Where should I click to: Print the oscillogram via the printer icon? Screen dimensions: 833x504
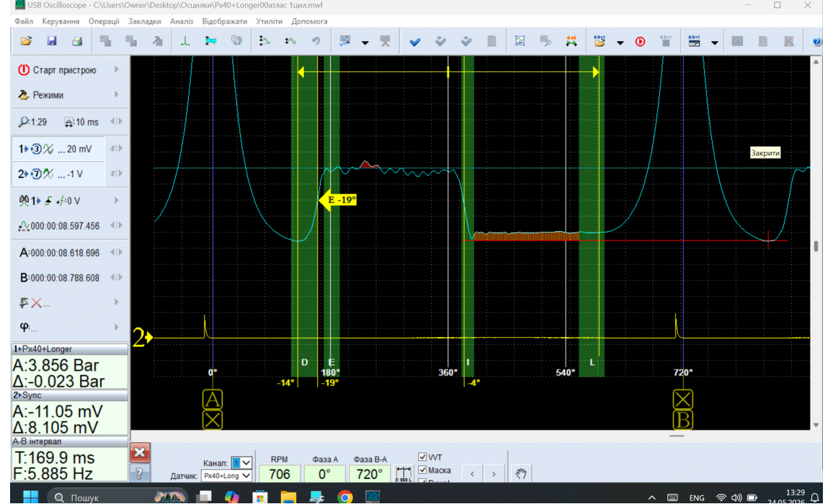tap(77, 41)
